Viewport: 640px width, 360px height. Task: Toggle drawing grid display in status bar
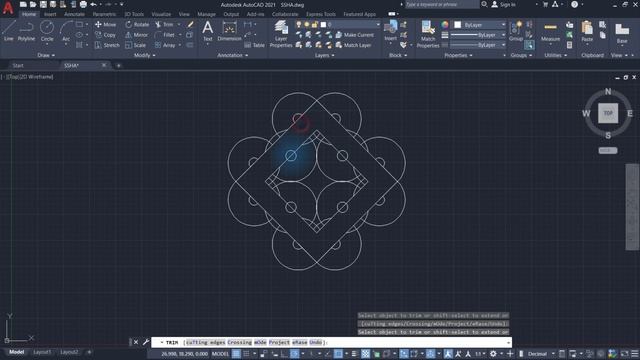[x=236, y=354]
